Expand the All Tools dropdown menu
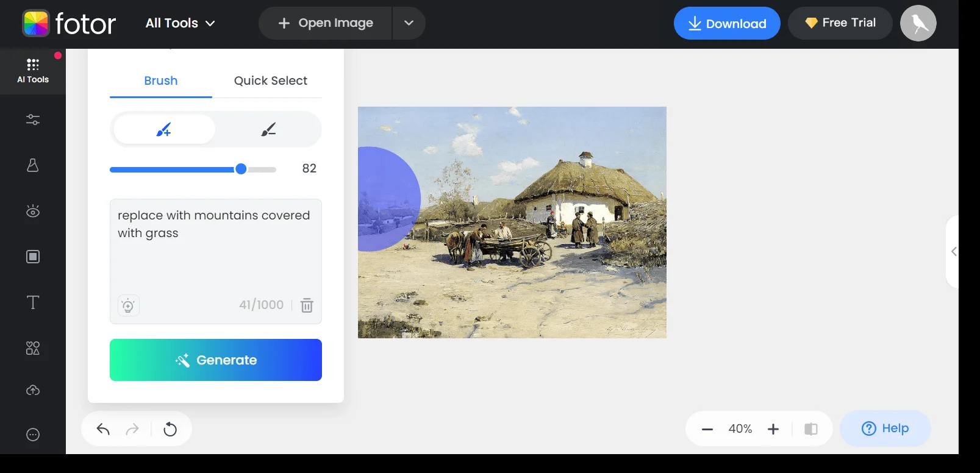 coord(180,23)
